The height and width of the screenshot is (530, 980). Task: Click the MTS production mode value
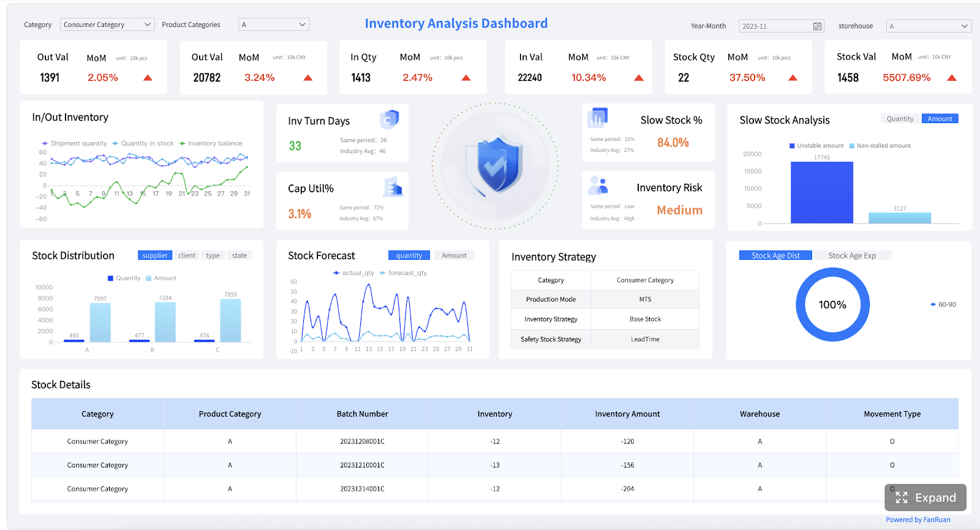[645, 300]
